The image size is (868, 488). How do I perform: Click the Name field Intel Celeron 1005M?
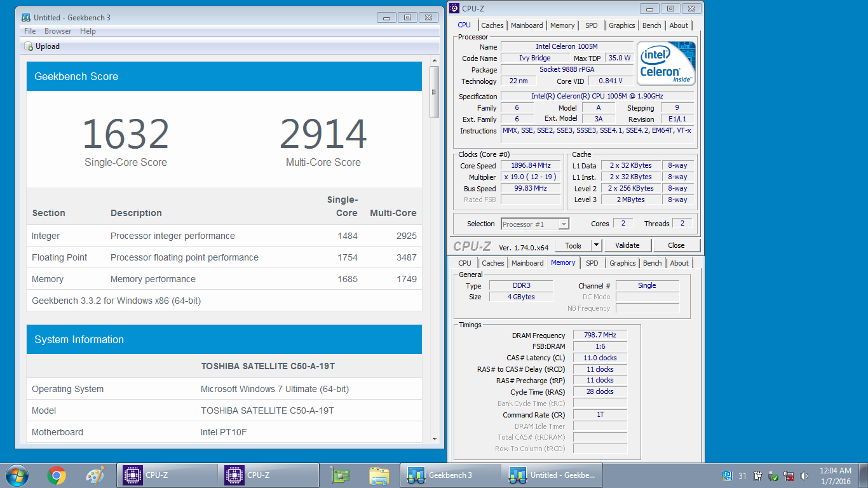pos(567,46)
